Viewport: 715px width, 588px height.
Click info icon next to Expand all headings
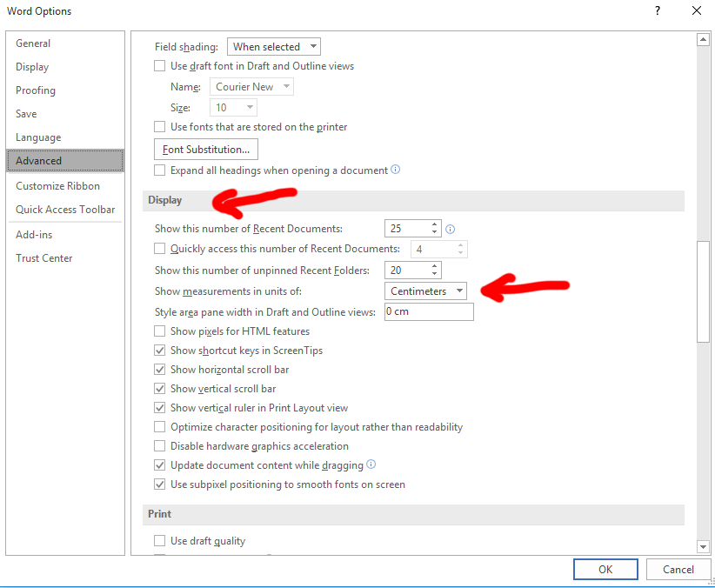pyautogui.click(x=396, y=170)
